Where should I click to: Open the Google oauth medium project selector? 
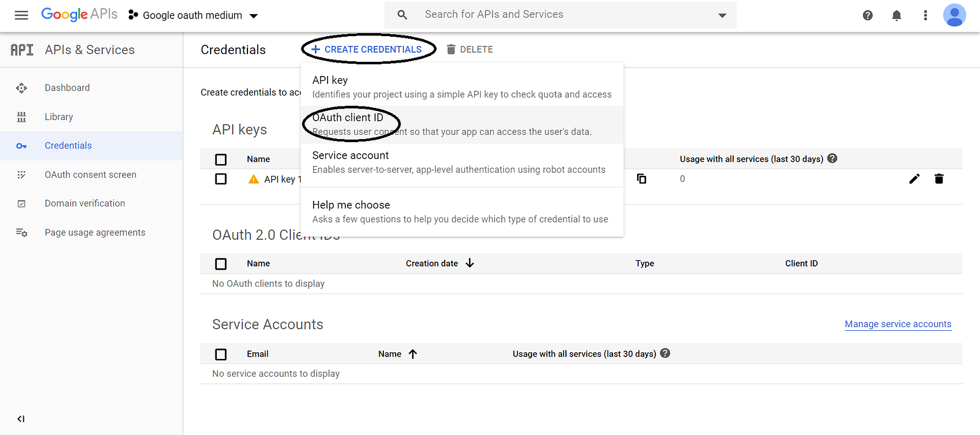click(x=193, y=15)
